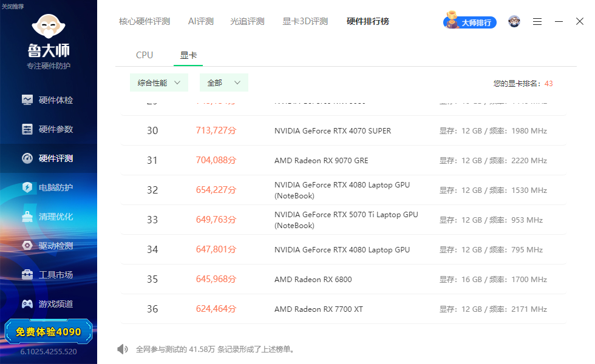Select the RTX 4070 SUPER row
The height and width of the screenshot is (364, 595).
pyautogui.click(x=344, y=131)
